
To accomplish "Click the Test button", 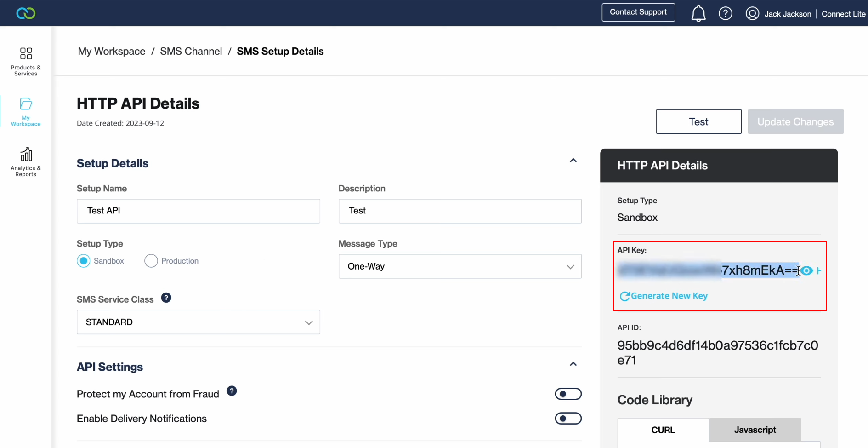I will pos(698,121).
